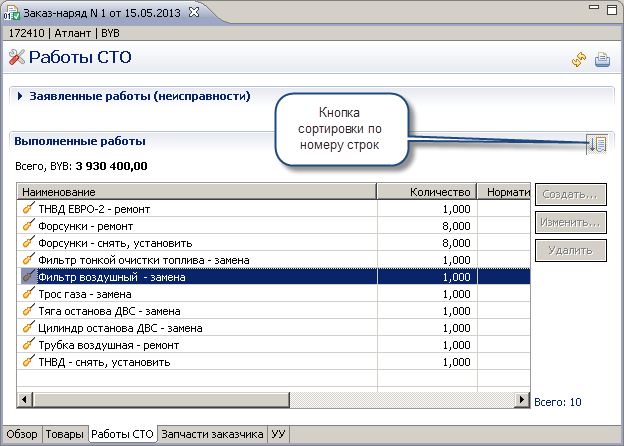Viewport: 624px width, 446px height.
Task: Click the Работы СТО wrench title icon
Action: point(17,57)
